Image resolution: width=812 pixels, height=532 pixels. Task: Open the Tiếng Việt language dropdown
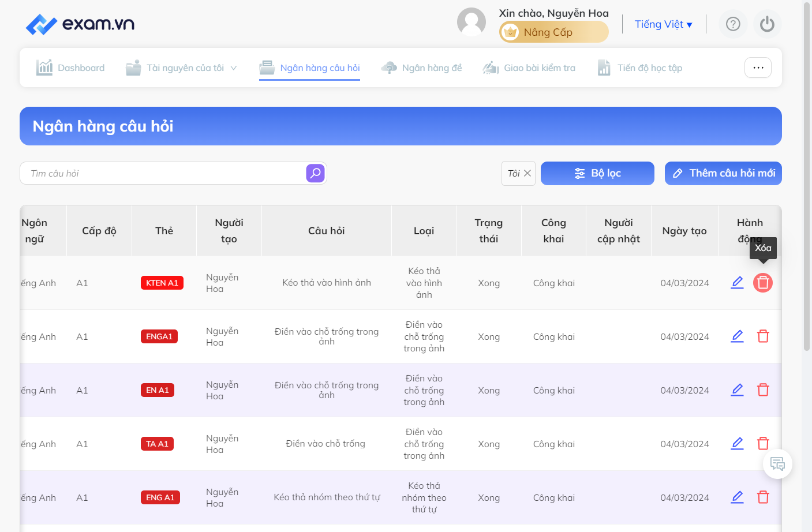[663, 24]
